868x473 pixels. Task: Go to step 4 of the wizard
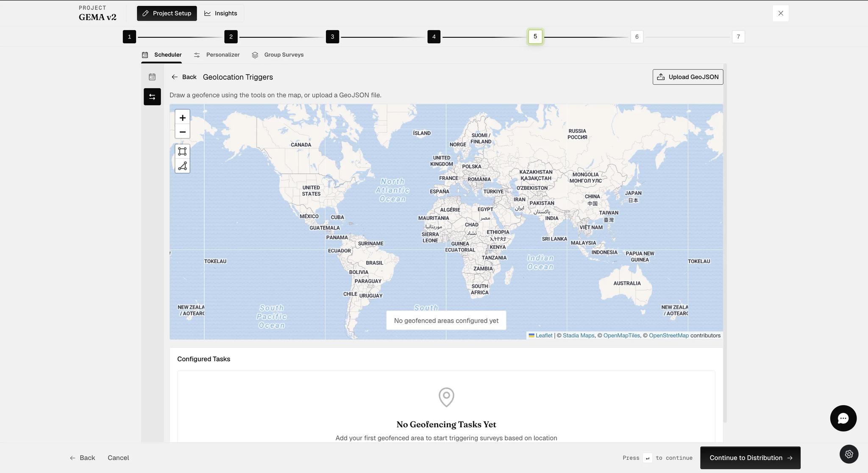pos(434,37)
